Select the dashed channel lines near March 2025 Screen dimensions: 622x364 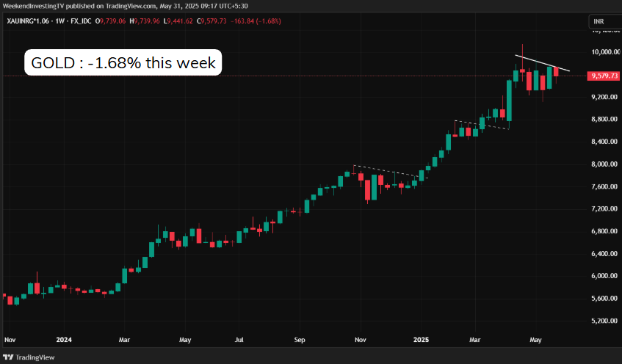(482, 125)
